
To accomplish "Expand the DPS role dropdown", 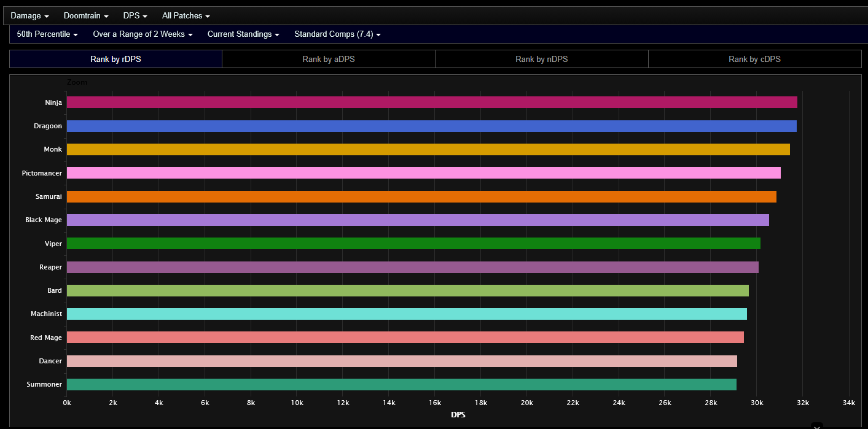I will tap(135, 16).
